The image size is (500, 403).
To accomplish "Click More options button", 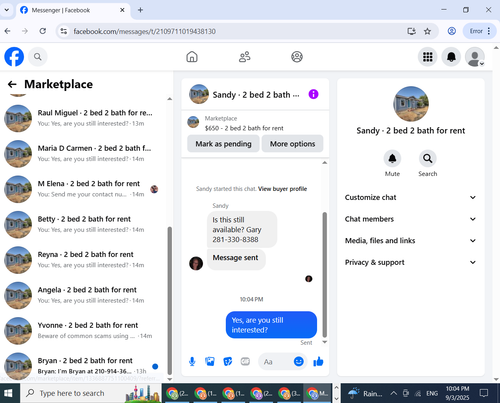I will (292, 144).
